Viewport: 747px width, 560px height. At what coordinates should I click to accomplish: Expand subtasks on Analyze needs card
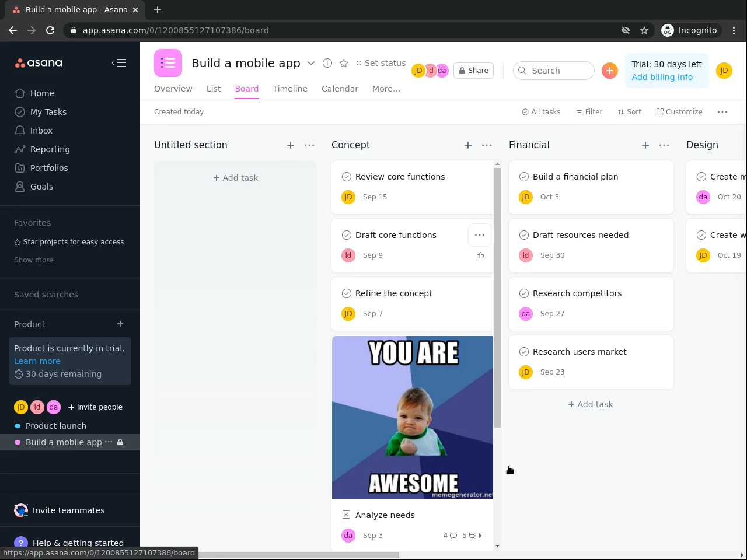[472, 535]
